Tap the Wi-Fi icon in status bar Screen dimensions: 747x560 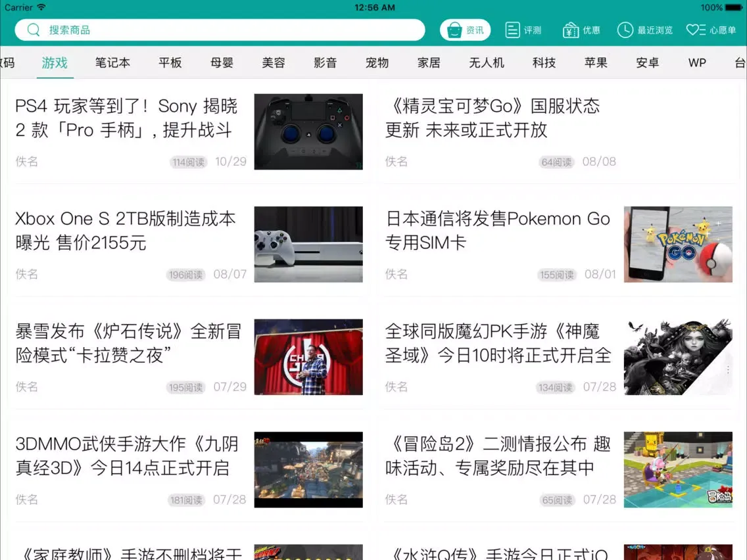(41, 7)
